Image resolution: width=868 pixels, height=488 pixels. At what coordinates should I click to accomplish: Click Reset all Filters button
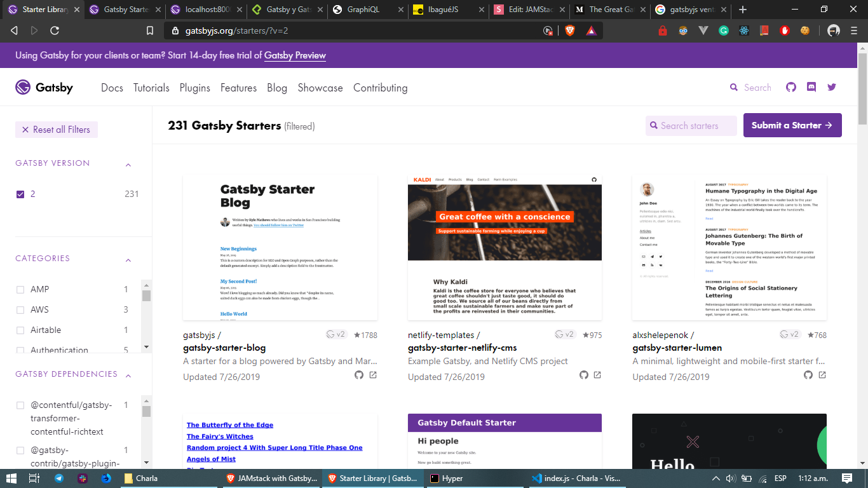pyautogui.click(x=57, y=130)
